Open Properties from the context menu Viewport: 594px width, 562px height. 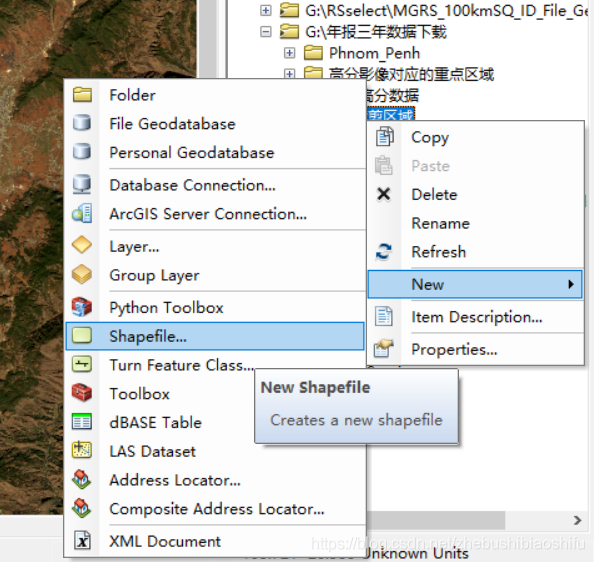475,349
